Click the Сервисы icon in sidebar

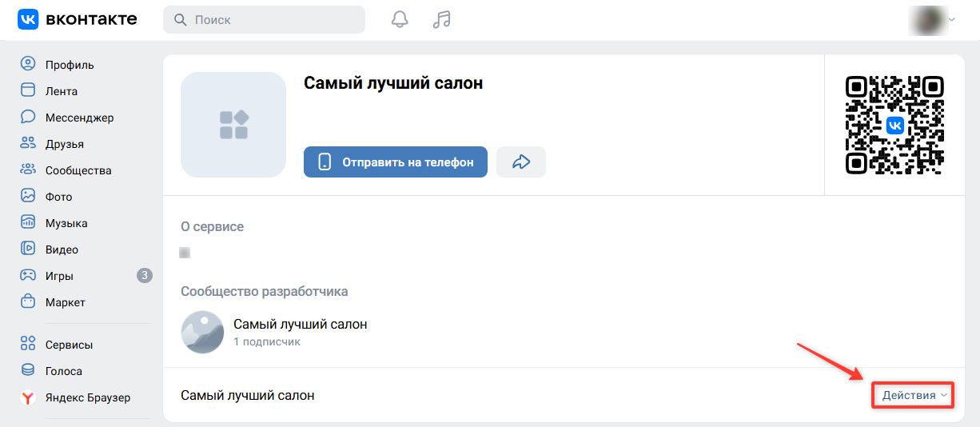(28, 344)
